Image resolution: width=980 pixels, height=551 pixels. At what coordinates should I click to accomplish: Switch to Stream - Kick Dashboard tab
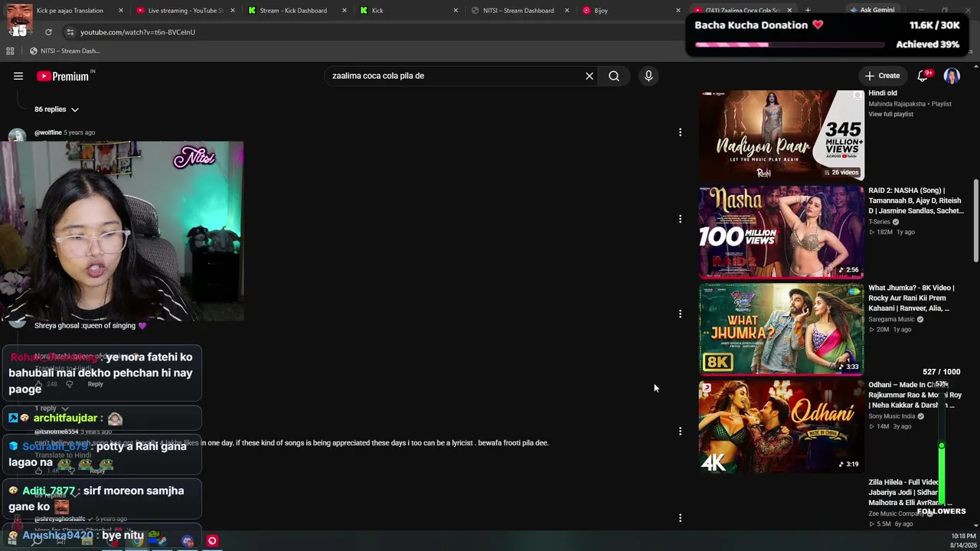point(297,11)
